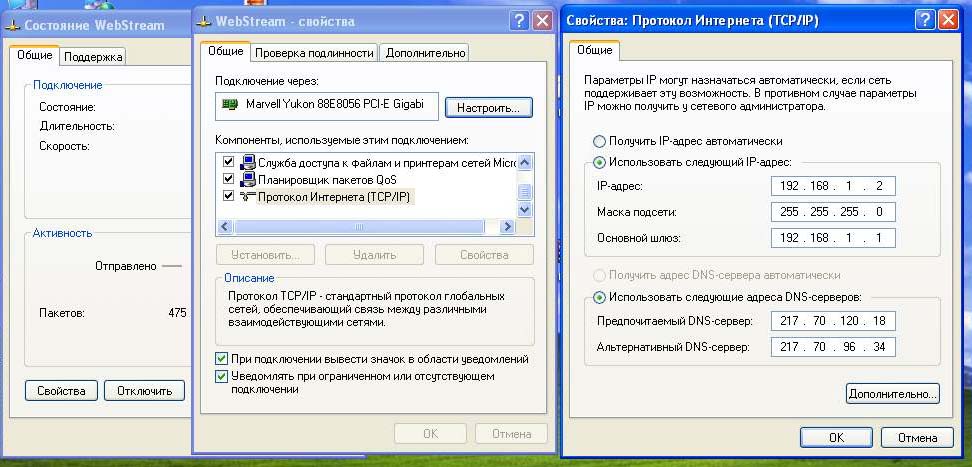Click the TCP/IP protocol icon in components list

click(x=247, y=197)
